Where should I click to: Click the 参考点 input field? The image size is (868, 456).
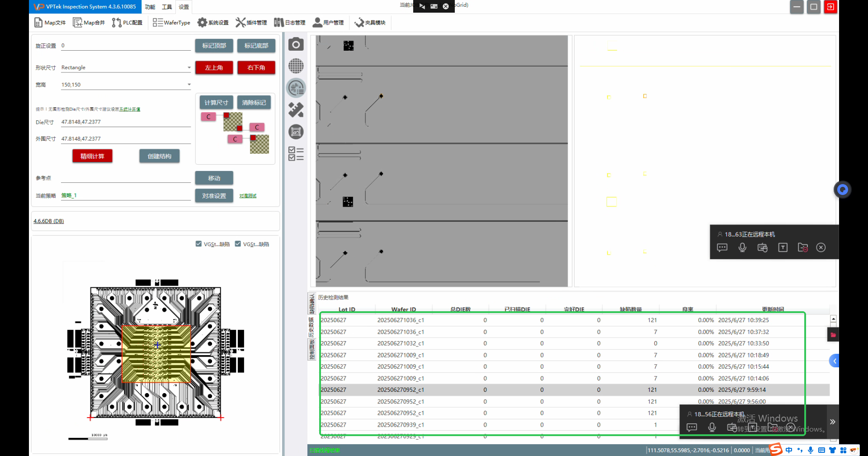(126, 178)
